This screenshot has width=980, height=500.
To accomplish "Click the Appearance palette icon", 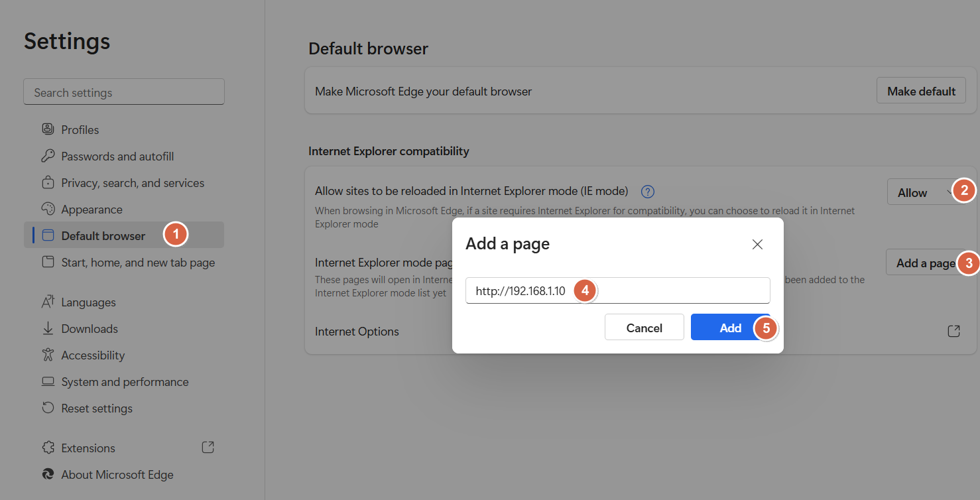I will coord(48,209).
